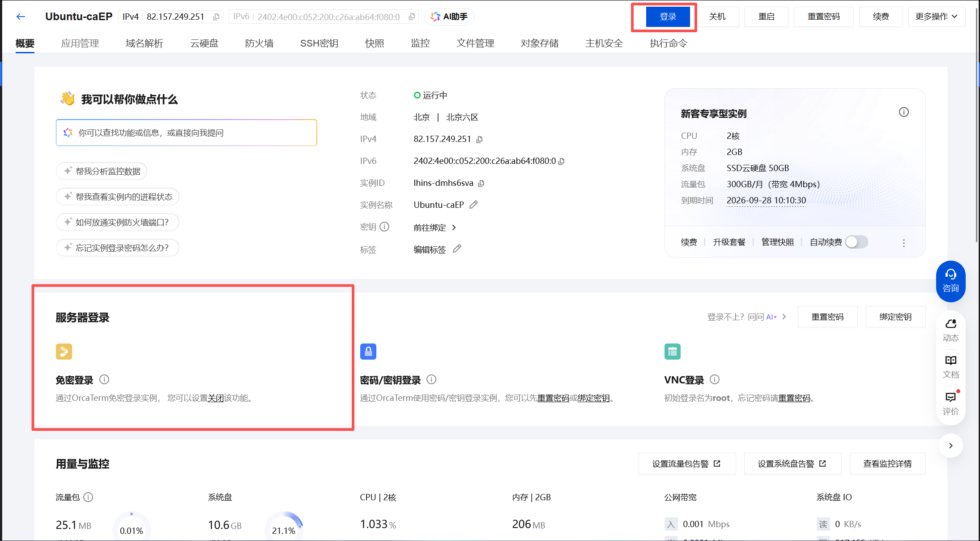Toggle the 自动续费 auto-renew switch
Screen dimensions: 980x541
tap(856, 242)
